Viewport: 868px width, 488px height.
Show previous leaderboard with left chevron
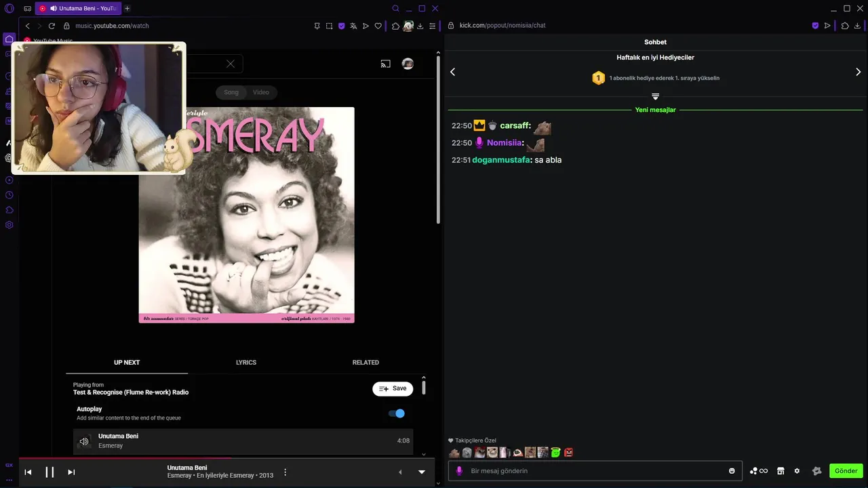tap(453, 72)
